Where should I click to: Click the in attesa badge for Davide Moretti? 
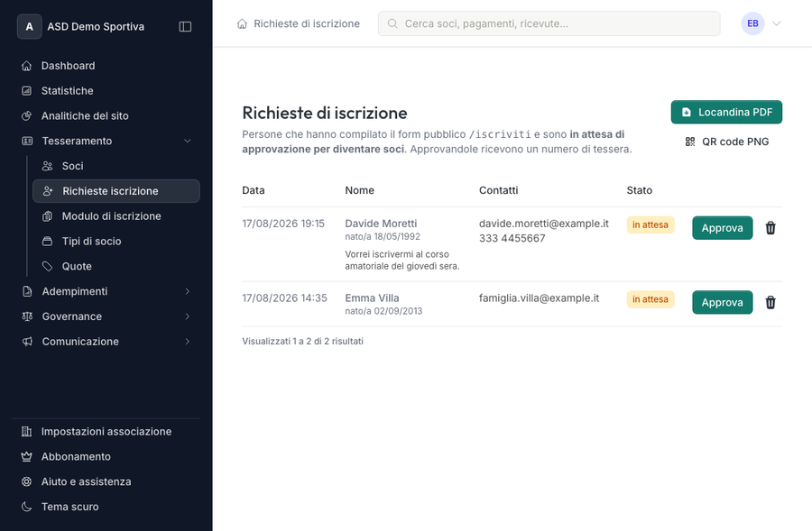pos(651,225)
